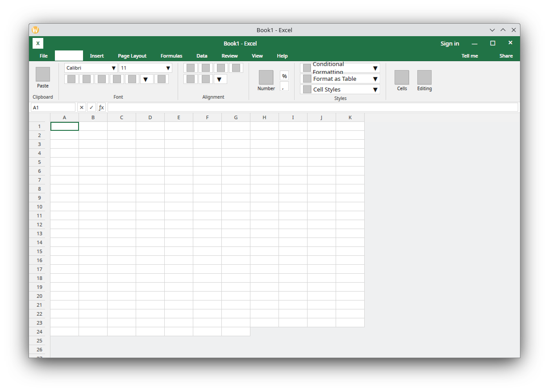
Task: Select the active cell A1
Action: [65, 126]
